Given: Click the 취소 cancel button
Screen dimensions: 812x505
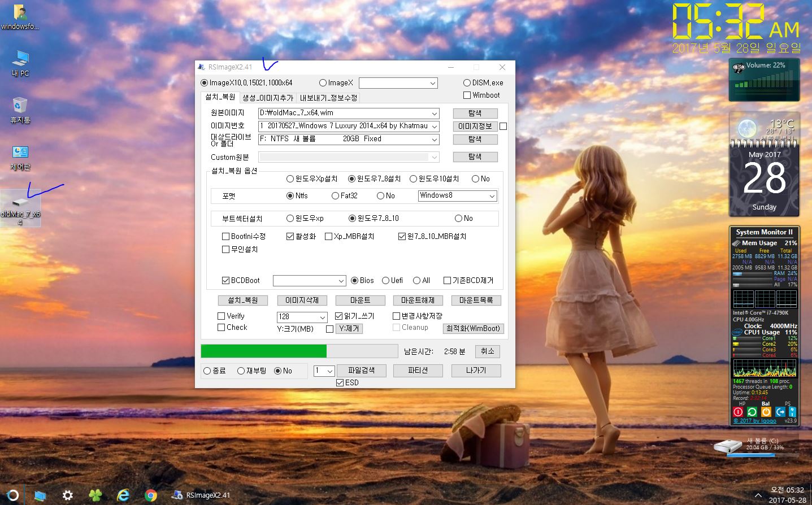Looking at the screenshot, I should [487, 351].
